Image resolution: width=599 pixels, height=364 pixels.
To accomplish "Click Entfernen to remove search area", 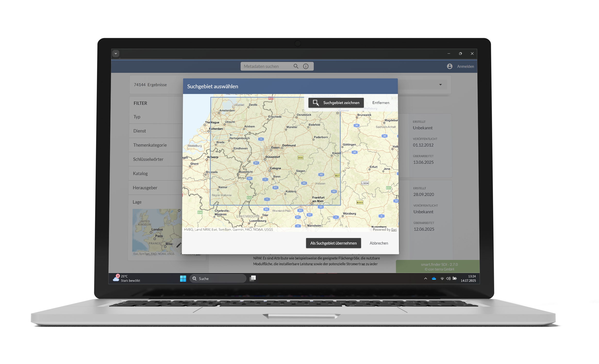I will (x=381, y=103).
